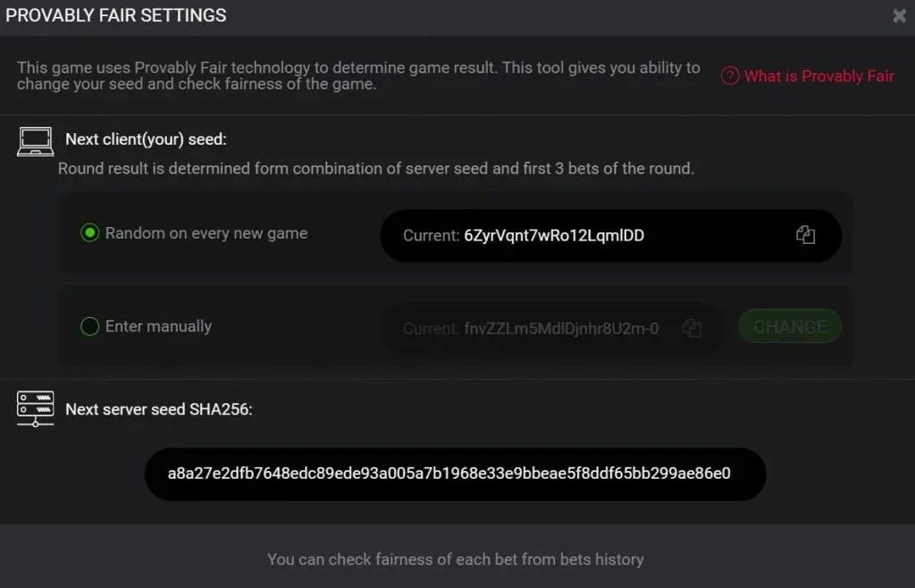Screen dimensions: 915x588
Task: Click the PROVABLY FAIR SETTINGS title
Action: click(116, 15)
